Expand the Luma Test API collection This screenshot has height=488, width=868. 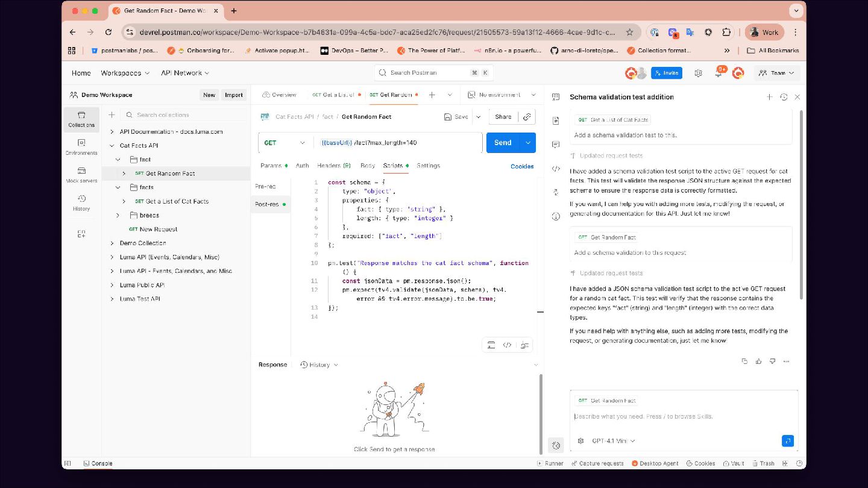(112, 299)
